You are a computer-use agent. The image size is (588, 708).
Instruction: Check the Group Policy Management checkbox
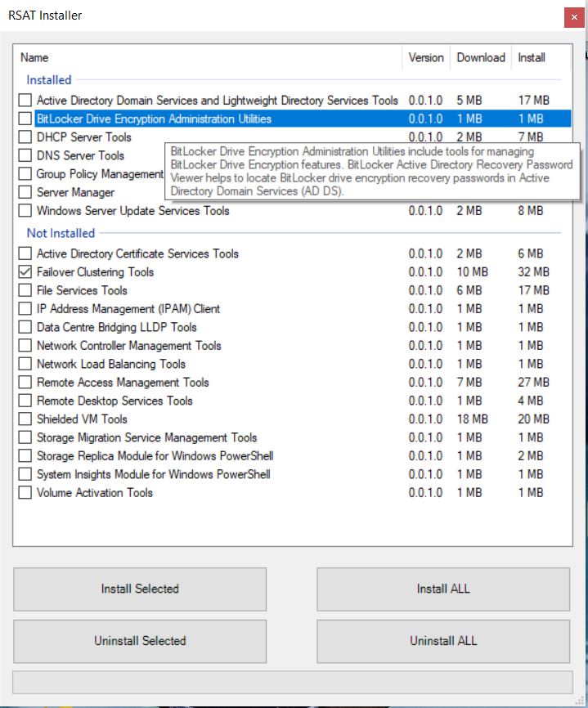tap(25, 174)
